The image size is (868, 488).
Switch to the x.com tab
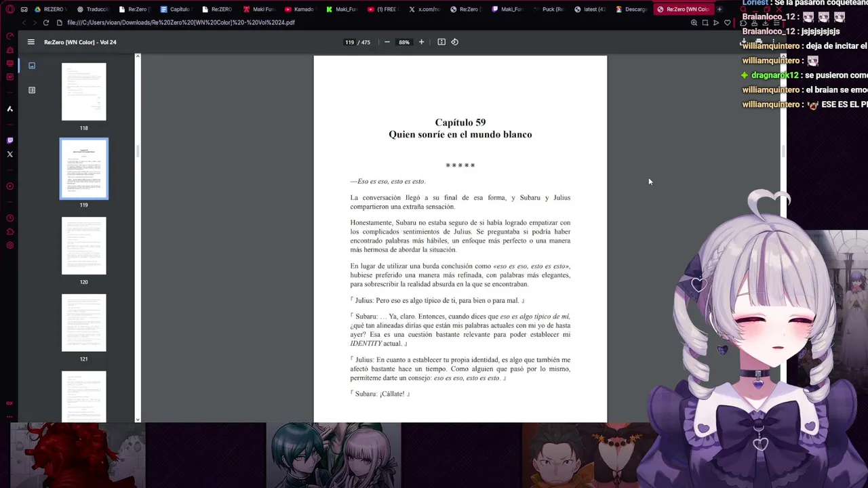(425, 9)
